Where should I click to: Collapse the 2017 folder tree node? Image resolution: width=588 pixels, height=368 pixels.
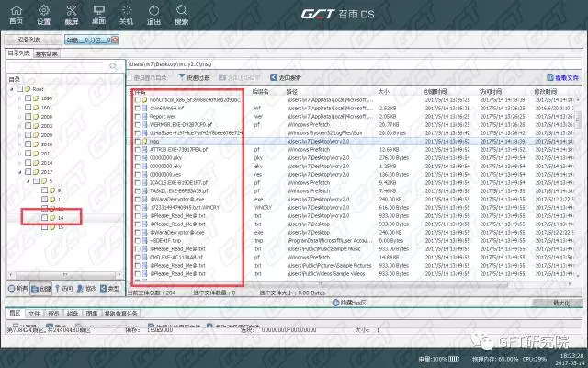tap(20, 171)
